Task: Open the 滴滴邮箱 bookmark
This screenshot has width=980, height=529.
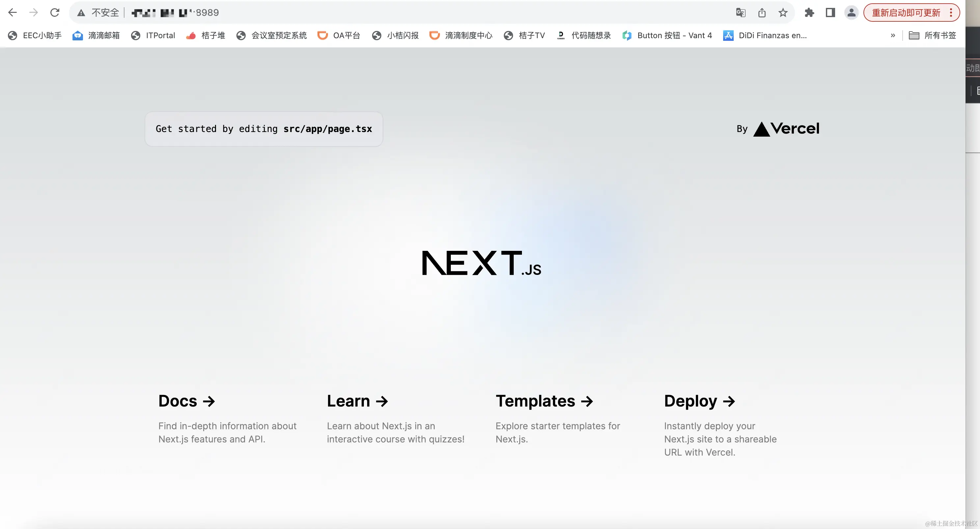Action: pyautogui.click(x=96, y=35)
